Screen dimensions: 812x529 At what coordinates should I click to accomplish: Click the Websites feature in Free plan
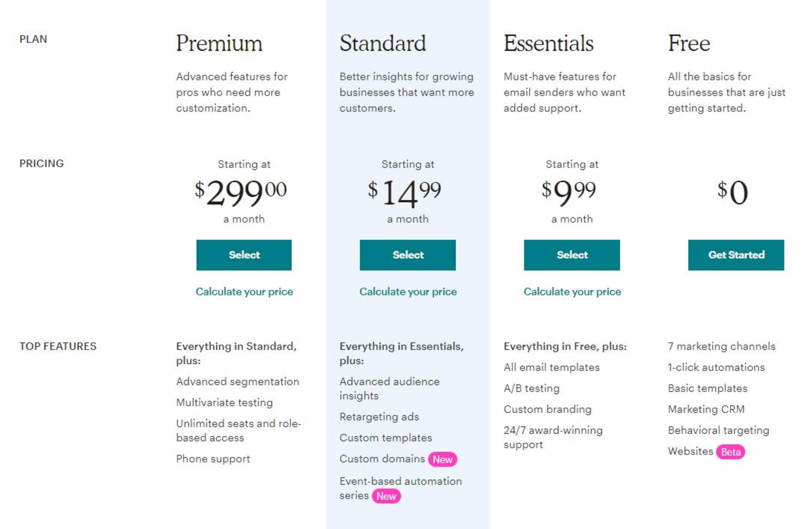coord(691,451)
